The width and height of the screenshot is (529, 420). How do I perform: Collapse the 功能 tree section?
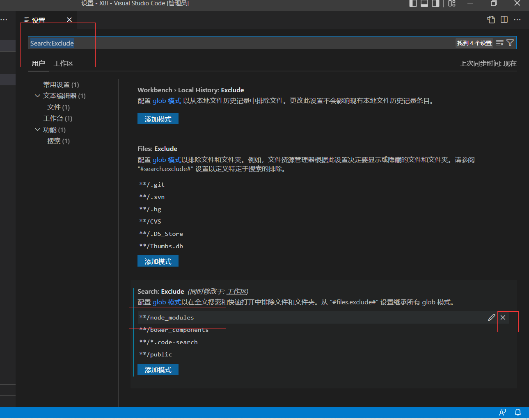pos(37,130)
